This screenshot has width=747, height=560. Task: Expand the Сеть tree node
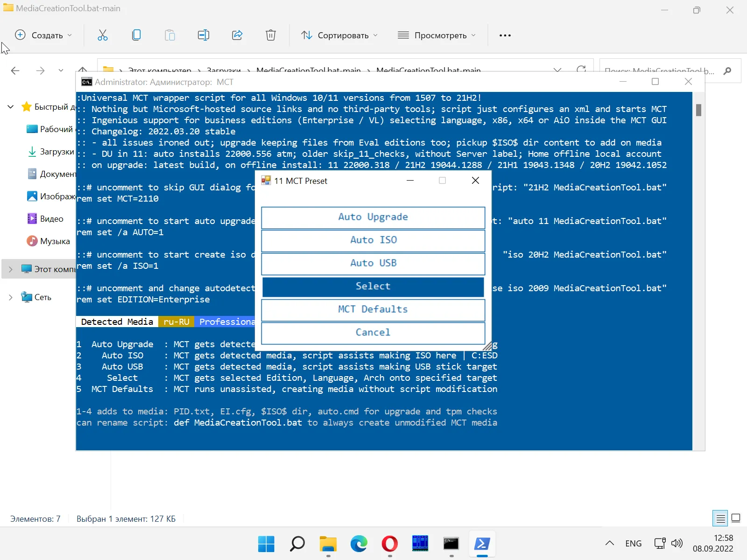tap(11, 297)
